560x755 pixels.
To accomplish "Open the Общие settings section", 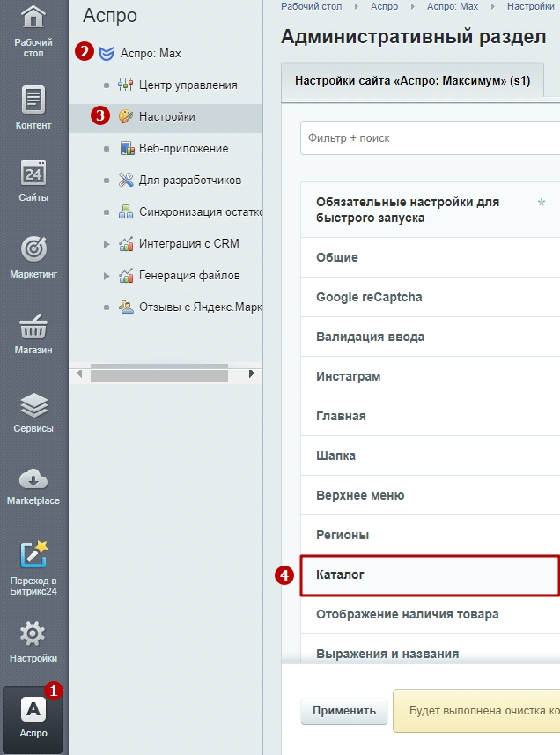I will [430, 257].
